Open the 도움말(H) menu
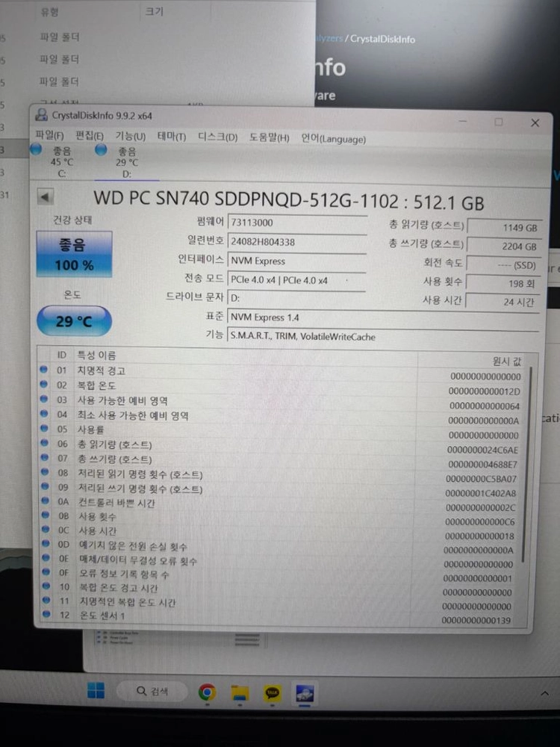 (269, 137)
